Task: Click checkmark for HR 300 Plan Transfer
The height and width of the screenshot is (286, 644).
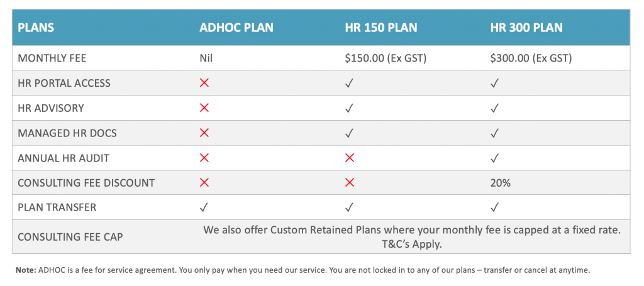Action: point(495,207)
